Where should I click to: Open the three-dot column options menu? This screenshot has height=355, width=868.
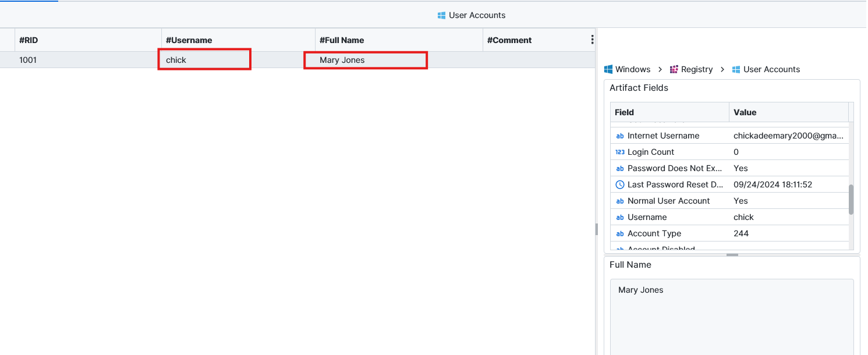click(x=592, y=40)
